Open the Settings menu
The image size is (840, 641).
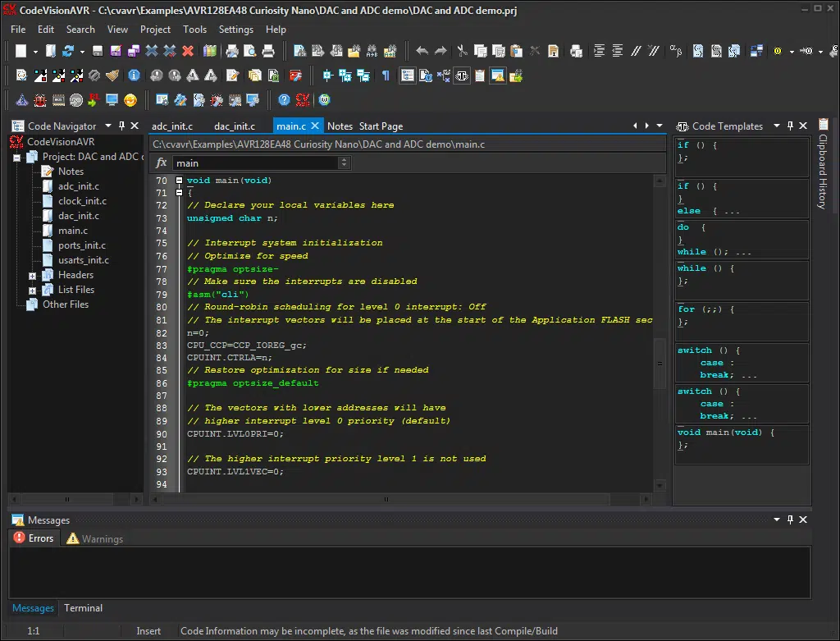pos(235,30)
